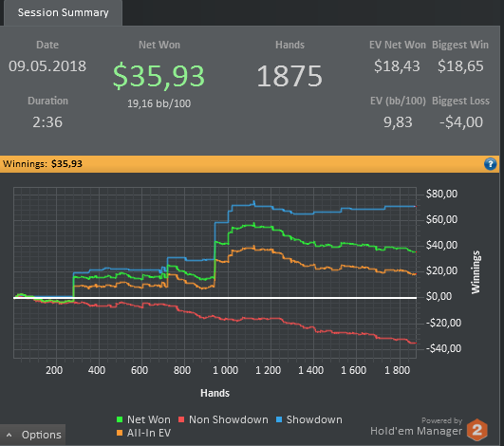Toggle the Showdown legend swatch
504x446 pixels.
(279, 419)
